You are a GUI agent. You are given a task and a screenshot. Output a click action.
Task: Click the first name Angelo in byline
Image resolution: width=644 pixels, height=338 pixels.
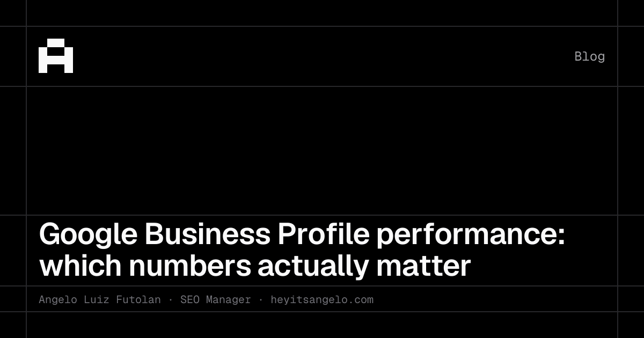pyautogui.click(x=58, y=300)
